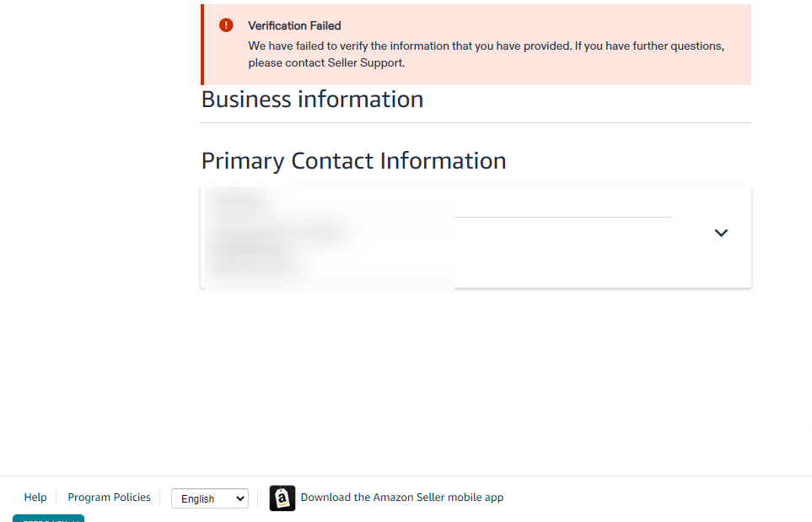Click the divider line below Business information
Screen dimensions: 812x522
pyautogui.click(x=476, y=123)
